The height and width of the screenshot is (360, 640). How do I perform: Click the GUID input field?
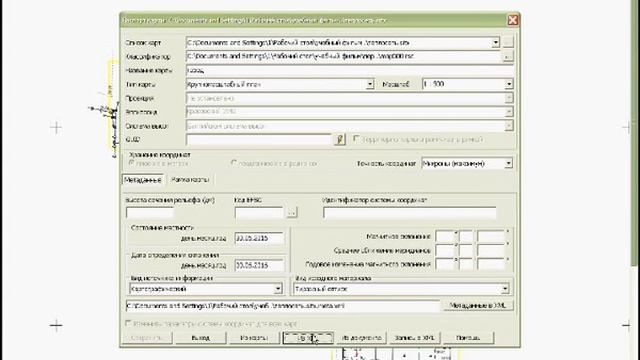click(259, 140)
